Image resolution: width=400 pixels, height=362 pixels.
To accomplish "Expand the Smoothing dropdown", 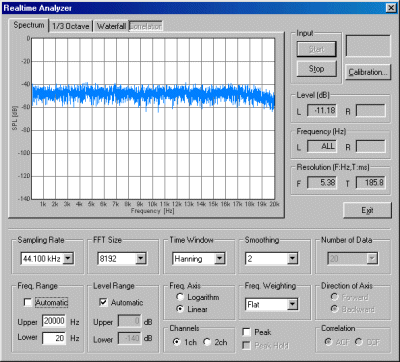I will [292, 258].
